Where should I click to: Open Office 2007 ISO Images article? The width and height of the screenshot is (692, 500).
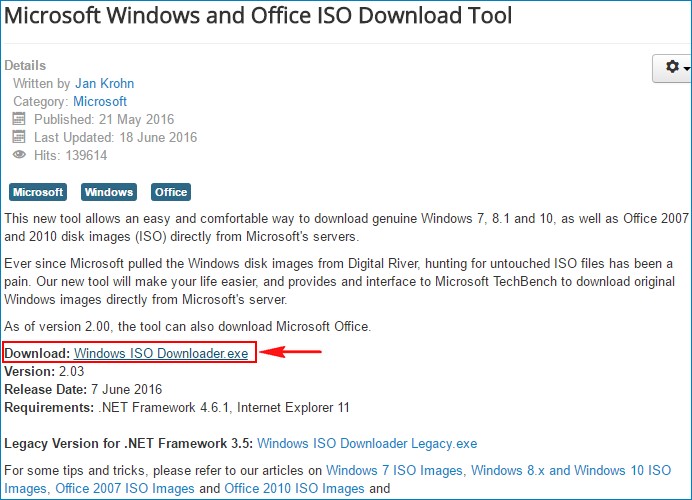[x=125, y=489]
